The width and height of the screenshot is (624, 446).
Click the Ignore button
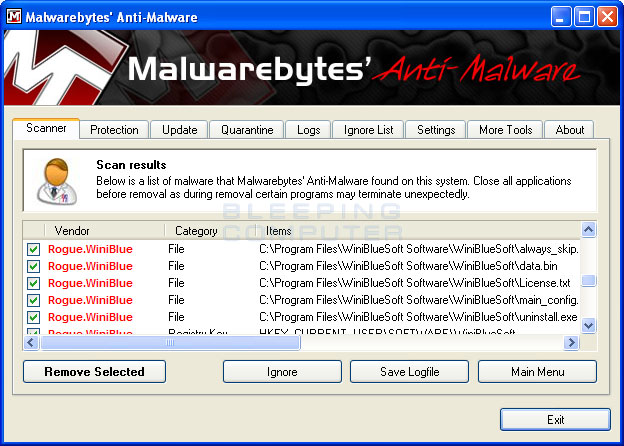(282, 372)
